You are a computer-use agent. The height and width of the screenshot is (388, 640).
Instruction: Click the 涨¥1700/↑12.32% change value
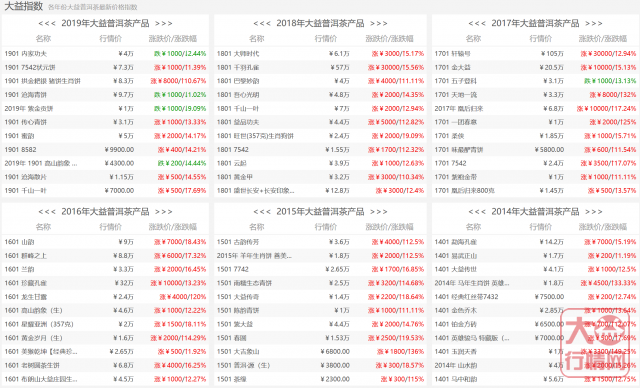tap(396, 150)
